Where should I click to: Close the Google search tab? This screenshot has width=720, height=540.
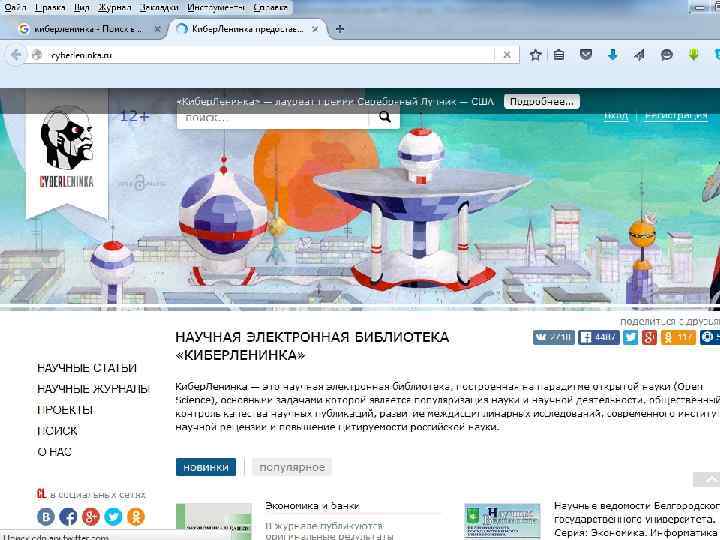tap(157, 29)
